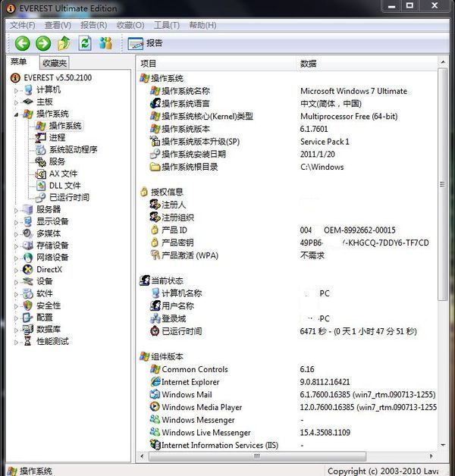455x476 pixels.
Task: Click the 配置 config icon in tree
Action: pos(27,318)
